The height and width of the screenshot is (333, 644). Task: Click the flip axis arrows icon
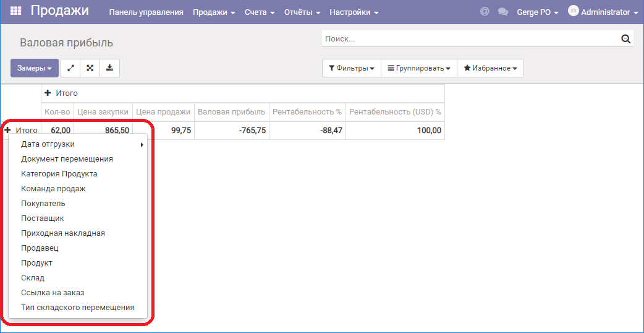click(x=70, y=68)
